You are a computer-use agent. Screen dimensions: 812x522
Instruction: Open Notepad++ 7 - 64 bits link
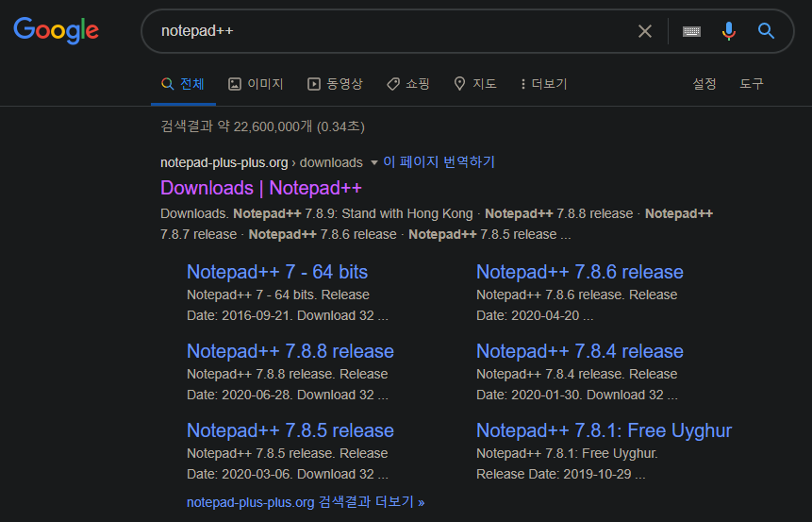tap(277, 272)
